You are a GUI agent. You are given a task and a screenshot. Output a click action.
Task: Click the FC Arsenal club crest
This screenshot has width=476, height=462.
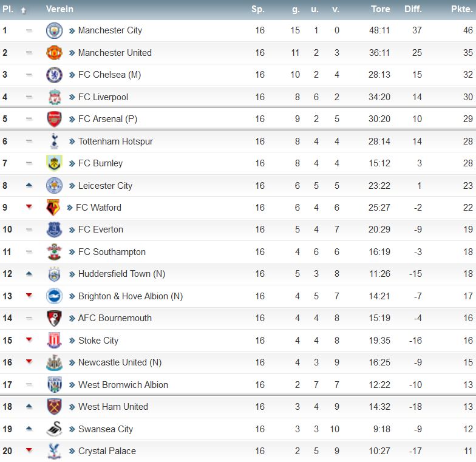55,119
